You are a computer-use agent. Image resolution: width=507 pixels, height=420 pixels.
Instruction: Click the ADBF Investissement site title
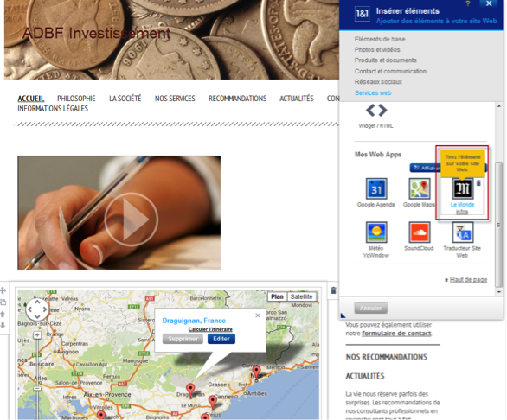96,34
